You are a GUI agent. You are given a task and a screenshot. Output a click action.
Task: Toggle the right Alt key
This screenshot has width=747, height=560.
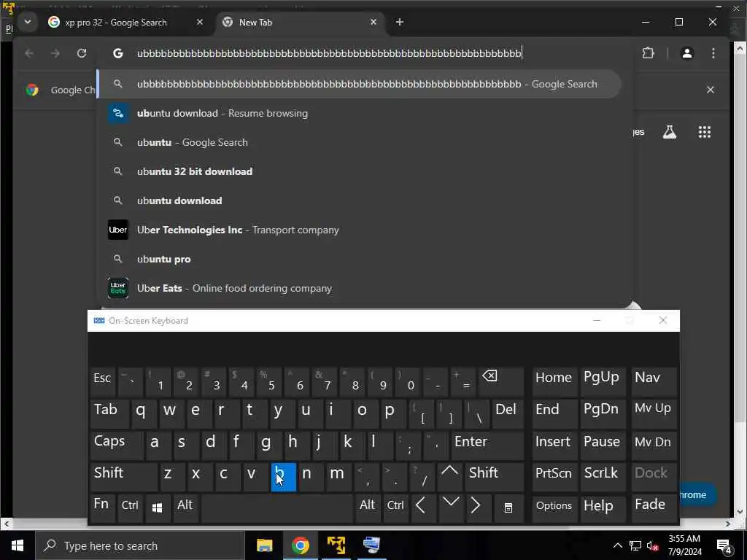[x=368, y=508]
